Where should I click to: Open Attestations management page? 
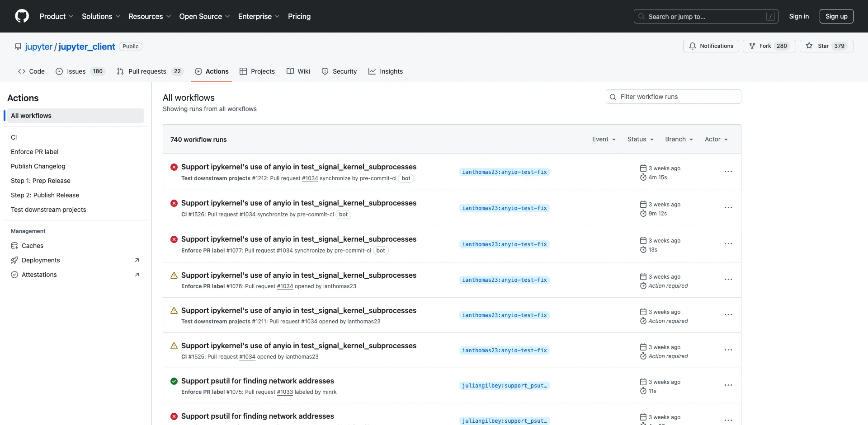point(75,275)
